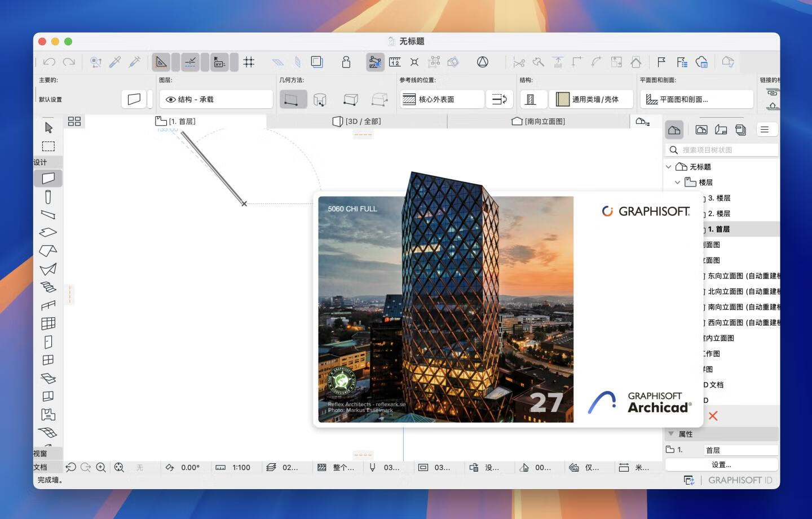This screenshot has height=519, width=812.
Task: Click the Find and Select icon
Action: (96, 62)
